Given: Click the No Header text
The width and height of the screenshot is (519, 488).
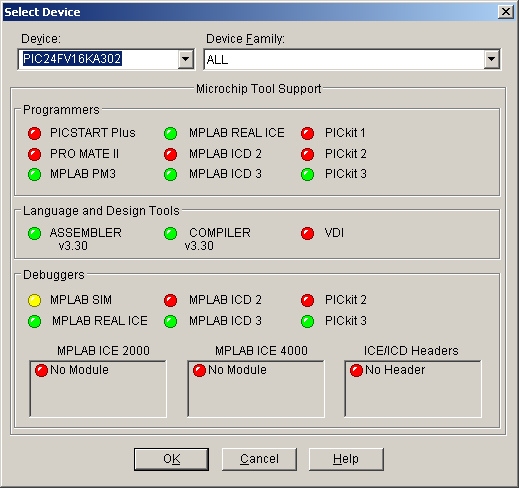Looking at the screenshot, I should pyautogui.click(x=395, y=370).
